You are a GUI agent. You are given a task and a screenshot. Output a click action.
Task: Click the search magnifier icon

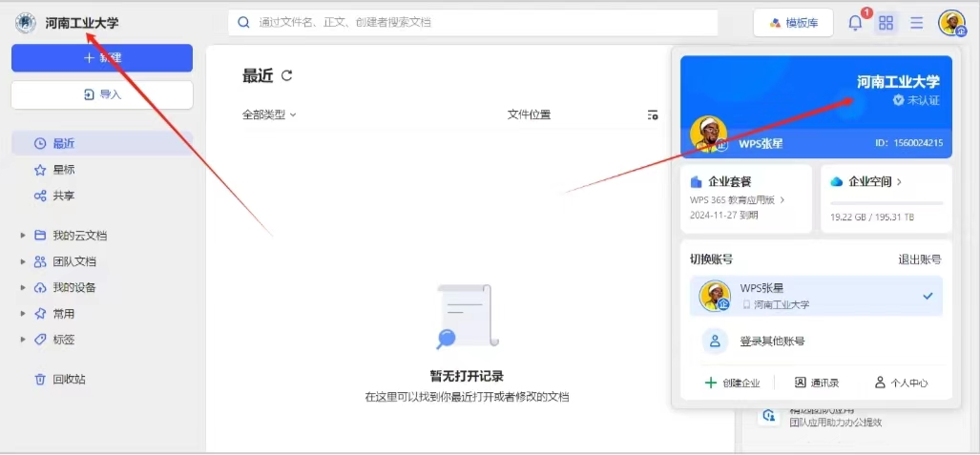244,23
